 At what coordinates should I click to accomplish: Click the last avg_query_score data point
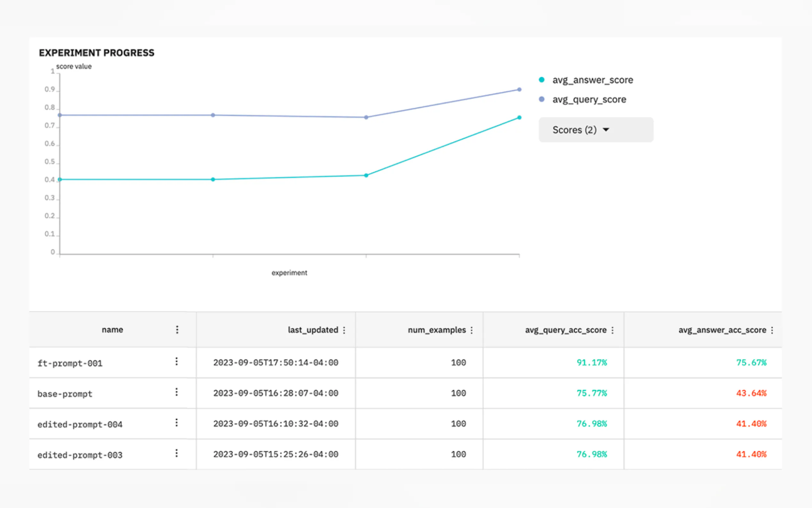(x=519, y=90)
